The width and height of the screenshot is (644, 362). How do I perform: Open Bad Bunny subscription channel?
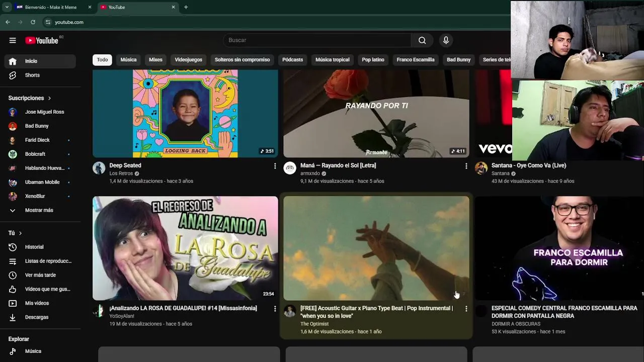(40, 126)
